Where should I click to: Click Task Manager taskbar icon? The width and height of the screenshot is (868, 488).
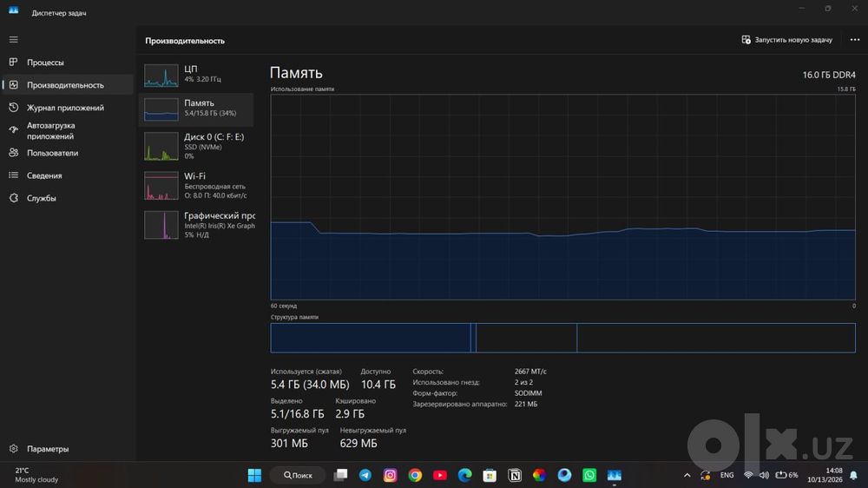pyautogui.click(x=615, y=475)
